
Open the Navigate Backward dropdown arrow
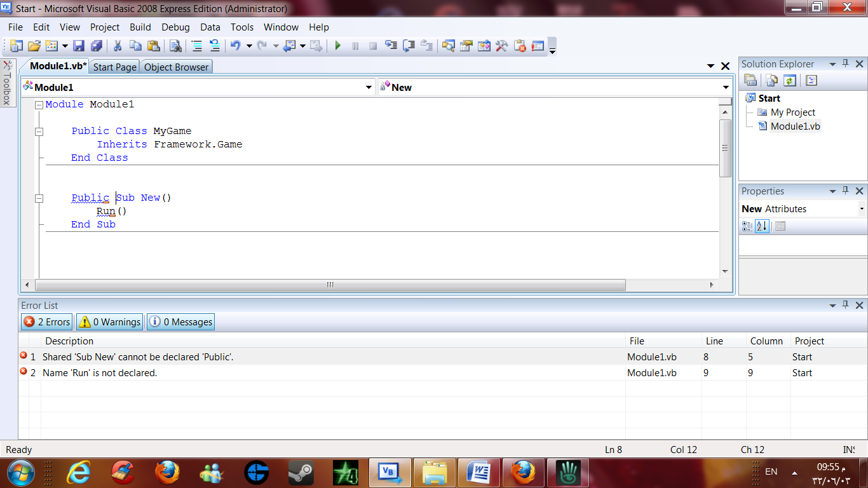pyautogui.click(x=303, y=46)
